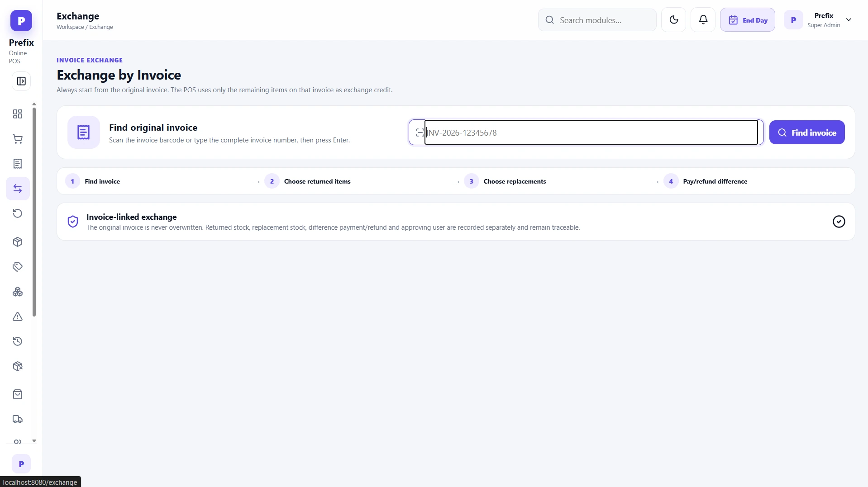The image size is (868, 487).
Task: Open the dashboard grid icon in sidebar
Action: coord(18,114)
